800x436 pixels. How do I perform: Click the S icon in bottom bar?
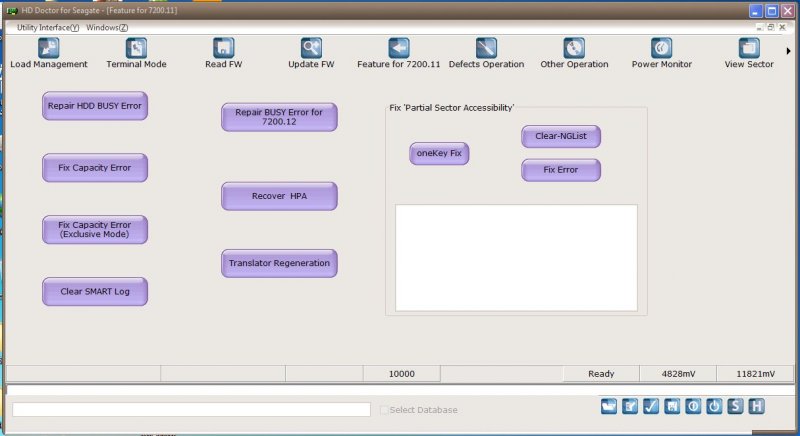[735, 406]
